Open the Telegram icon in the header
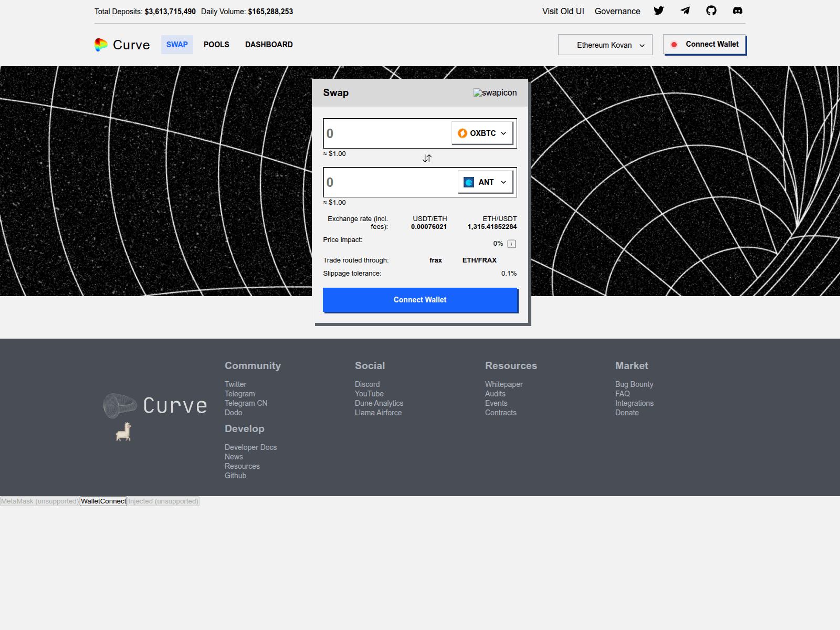This screenshot has width=840, height=630. tap(685, 10)
